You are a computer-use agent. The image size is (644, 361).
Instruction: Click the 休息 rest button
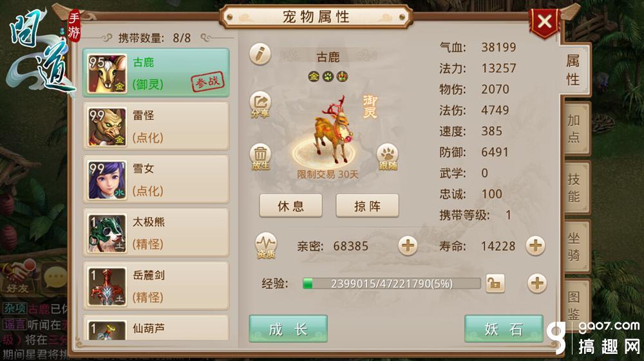pyautogui.click(x=291, y=206)
